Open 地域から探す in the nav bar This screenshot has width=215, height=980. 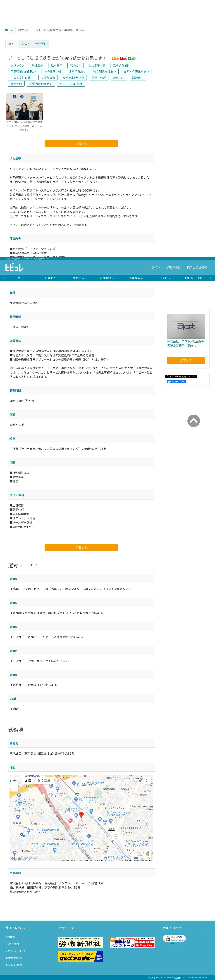pyautogui.click(x=193, y=278)
